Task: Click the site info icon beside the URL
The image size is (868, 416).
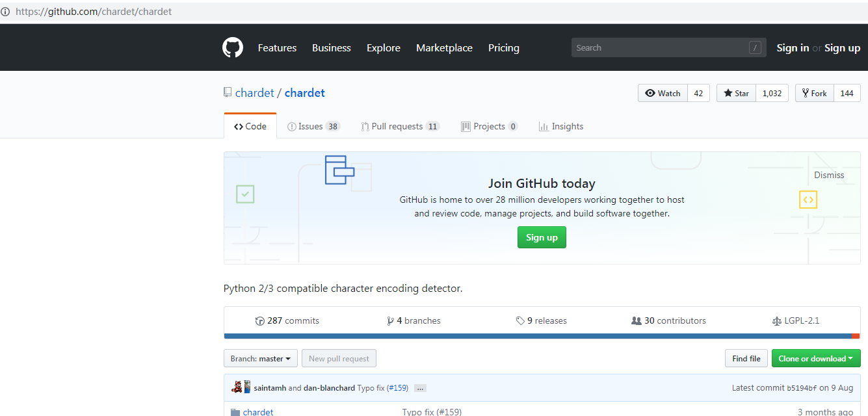Action: (5, 12)
